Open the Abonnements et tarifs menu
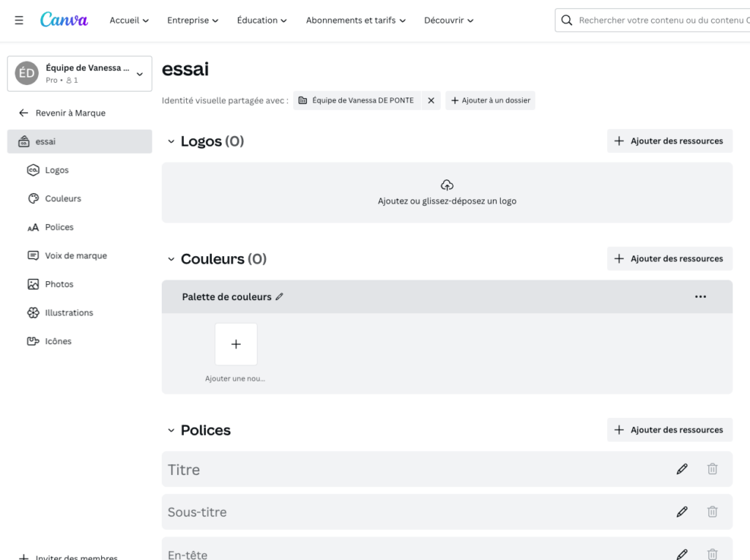Viewport: 750px width, 560px height. click(355, 20)
